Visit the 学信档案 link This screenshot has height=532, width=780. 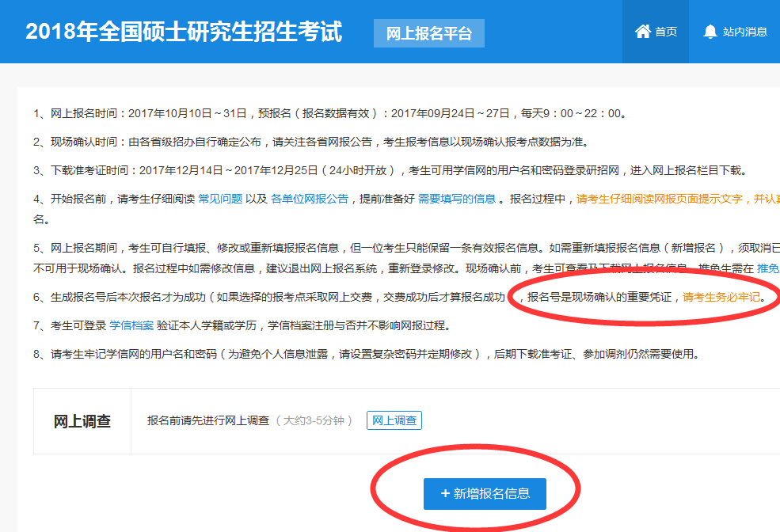[131, 325]
